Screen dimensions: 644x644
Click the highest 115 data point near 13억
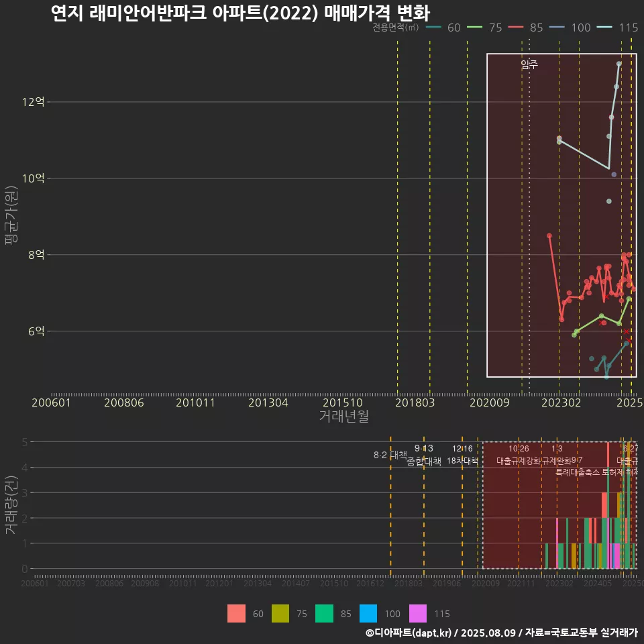pos(619,64)
